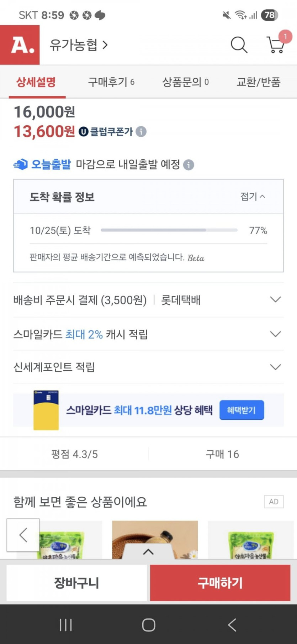
Task: Collapse the 도착 확률 정보 panel with 접기
Action: click(253, 197)
